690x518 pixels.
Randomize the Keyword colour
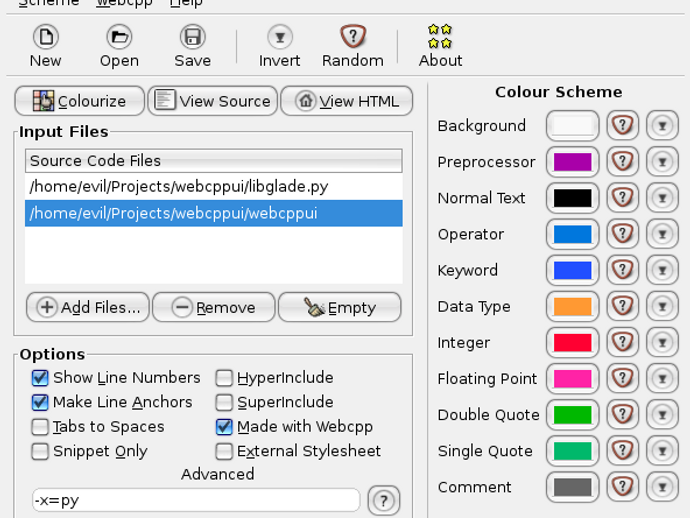click(x=622, y=270)
